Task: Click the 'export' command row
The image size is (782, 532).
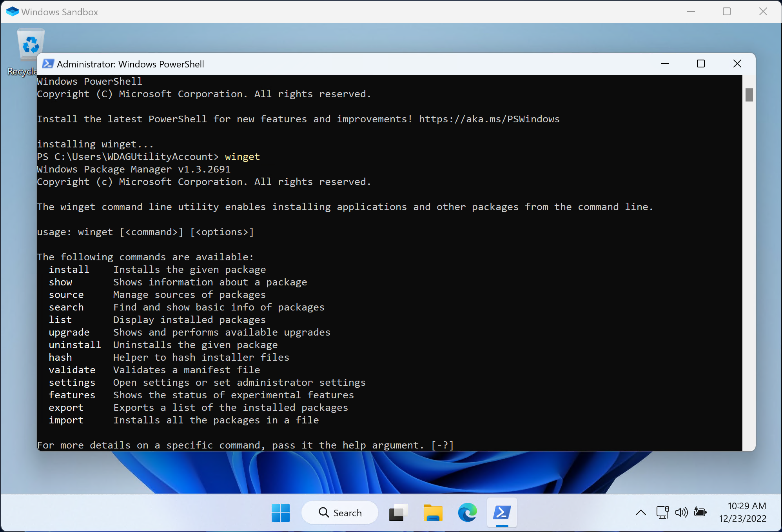Action: [199, 408]
